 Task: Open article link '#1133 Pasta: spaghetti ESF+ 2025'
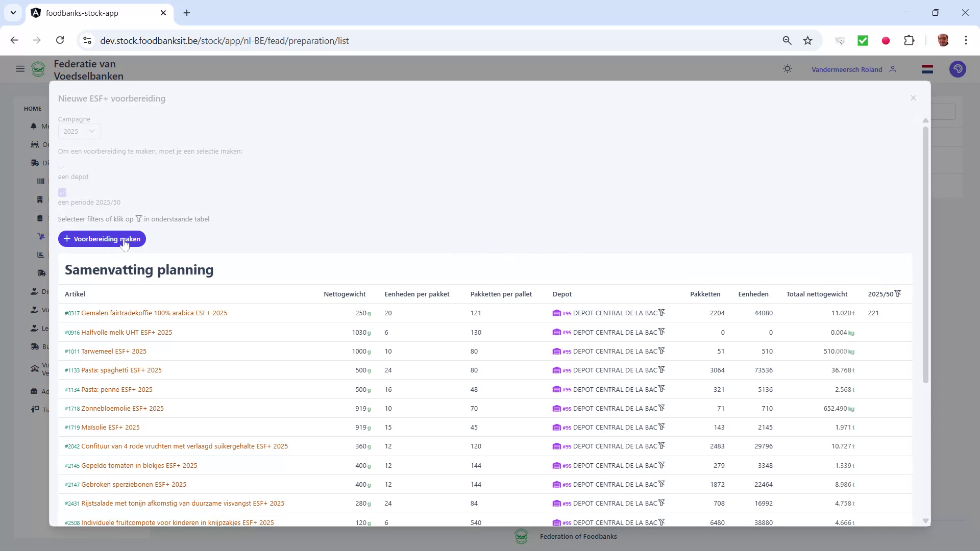(113, 370)
